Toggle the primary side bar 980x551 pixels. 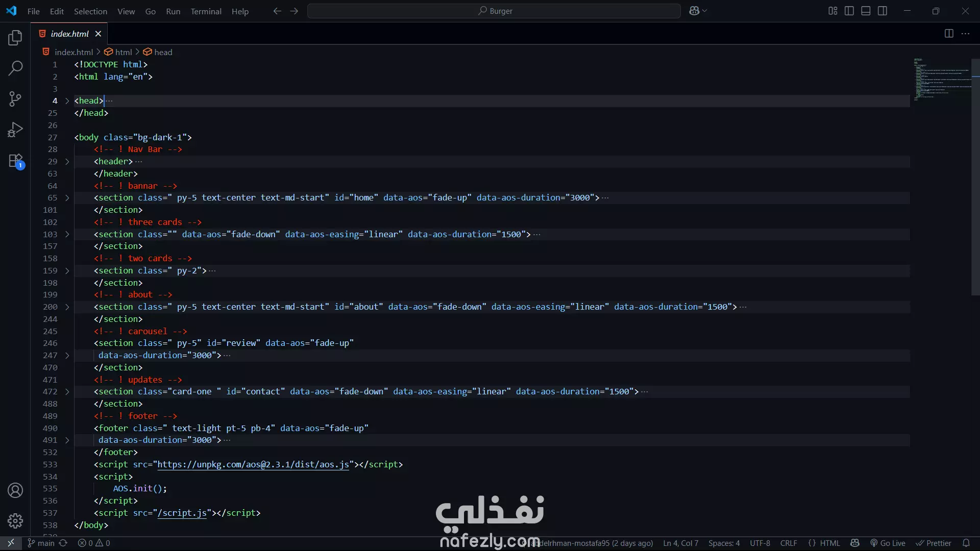[849, 11]
